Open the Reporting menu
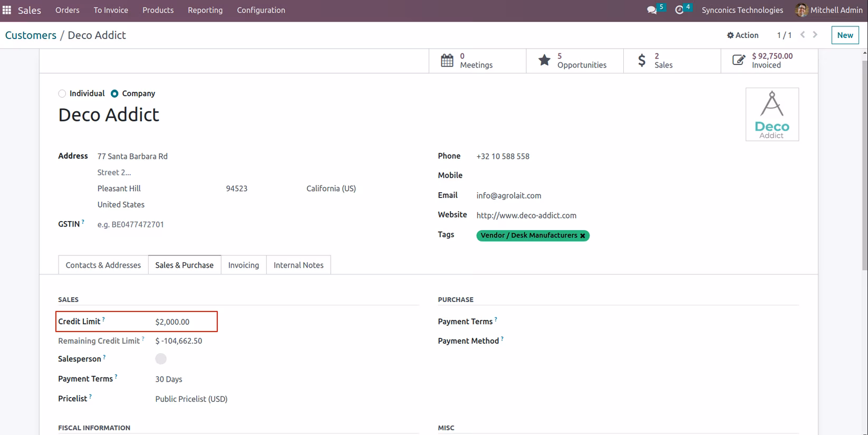 click(x=205, y=10)
